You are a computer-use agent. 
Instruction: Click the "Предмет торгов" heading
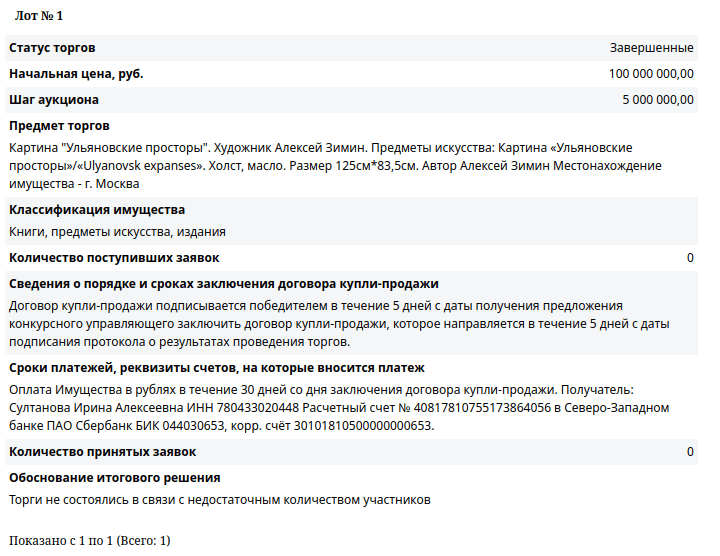[x=59, y=126]
